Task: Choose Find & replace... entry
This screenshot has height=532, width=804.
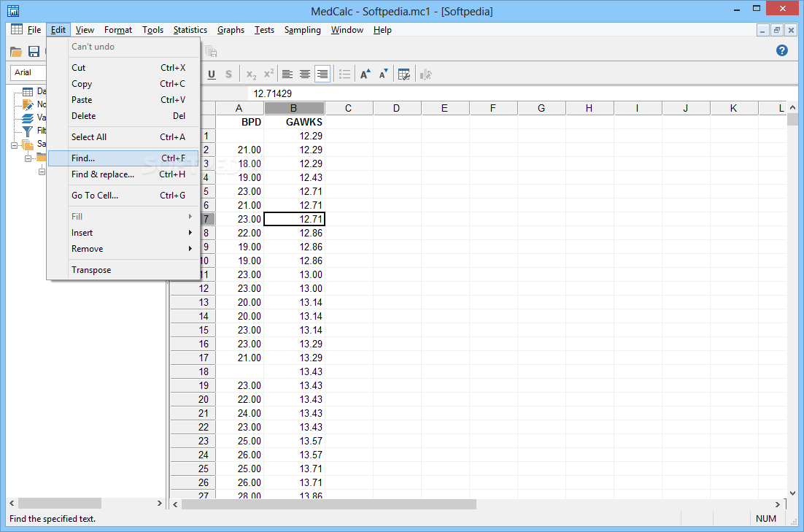Action: 123,174
